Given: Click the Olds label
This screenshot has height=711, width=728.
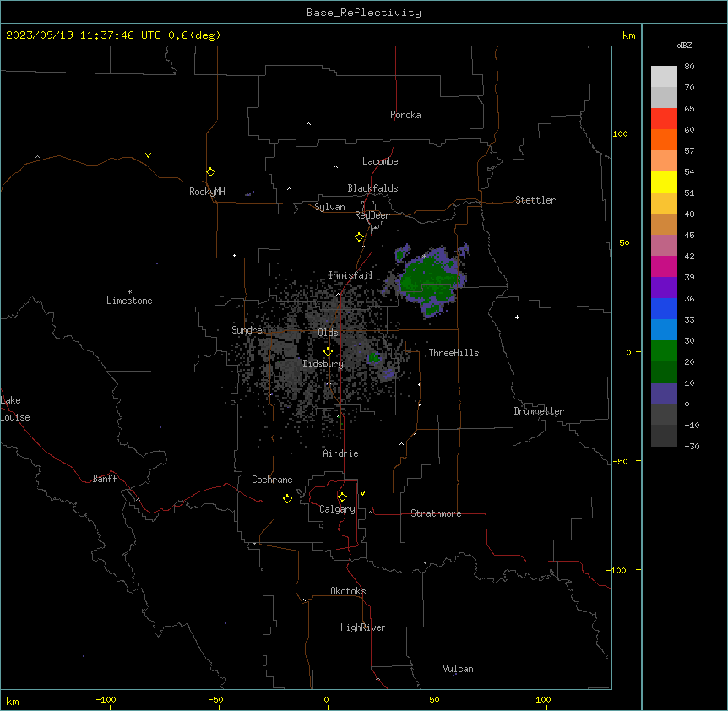Looking at the screenshot, I should pyautogui.click(x=328, y=333).
